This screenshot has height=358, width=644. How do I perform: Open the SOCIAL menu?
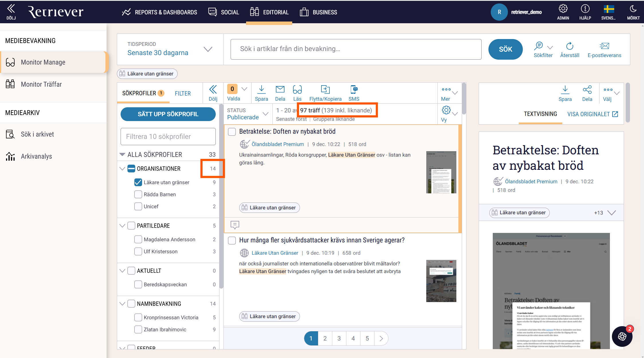pos(224,12)
